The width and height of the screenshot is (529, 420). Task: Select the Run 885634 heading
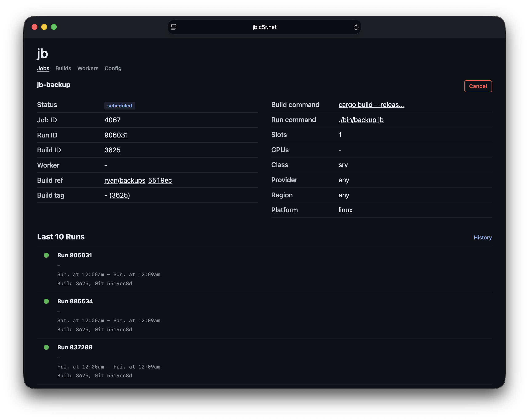coord(75,301)
